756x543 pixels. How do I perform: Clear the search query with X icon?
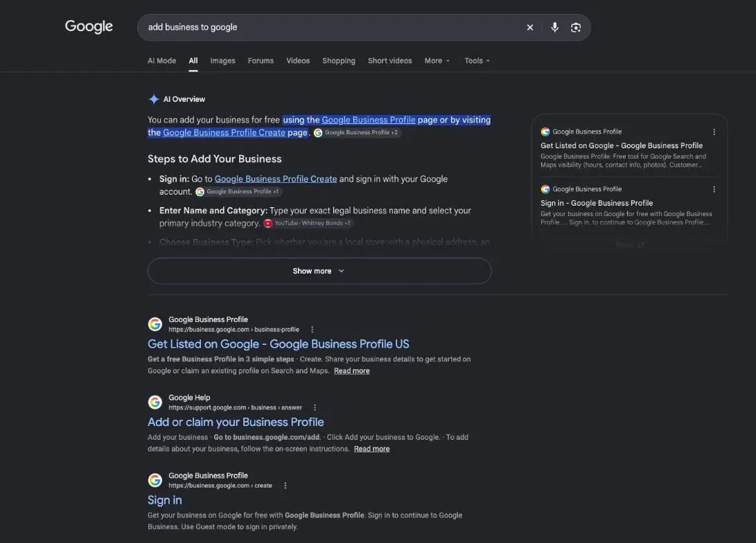[530, 28]
